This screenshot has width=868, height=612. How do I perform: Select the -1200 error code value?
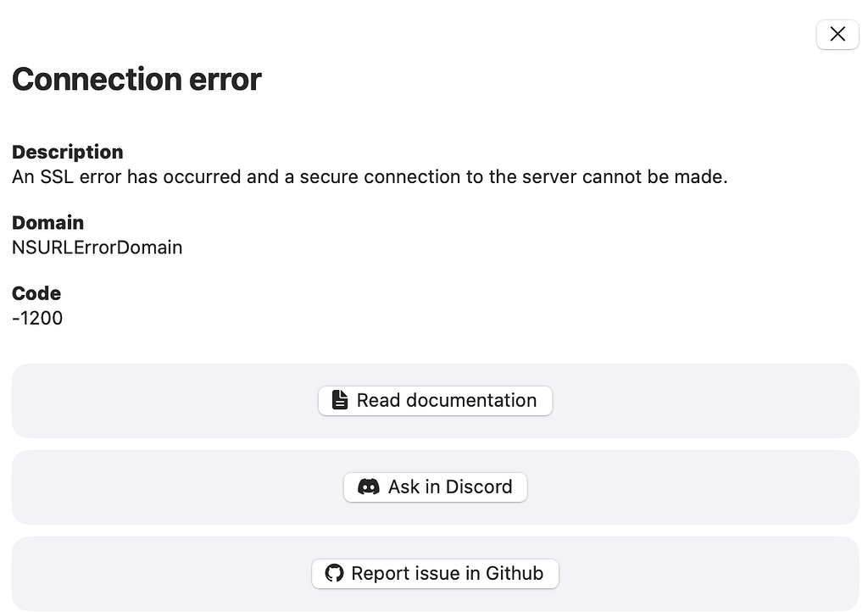(x=37, y=319)
